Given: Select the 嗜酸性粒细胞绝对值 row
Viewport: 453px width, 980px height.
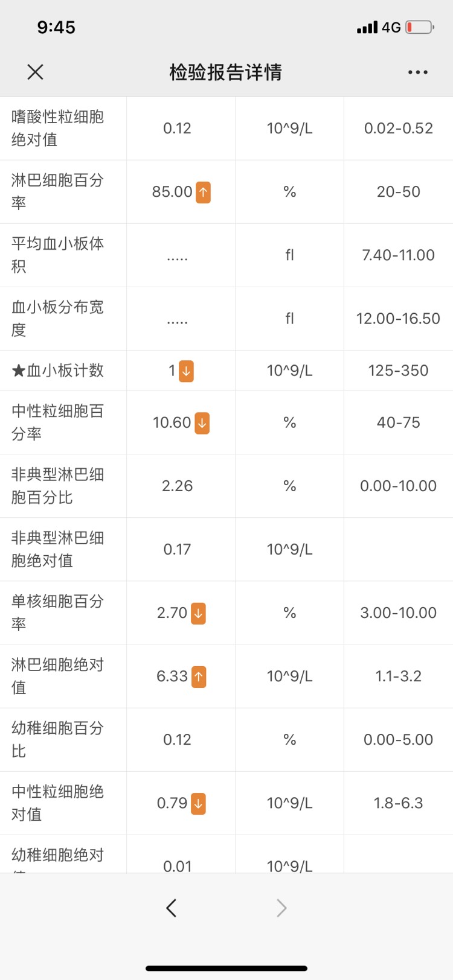Looking at the screenshot, I should tap(226, 128).
